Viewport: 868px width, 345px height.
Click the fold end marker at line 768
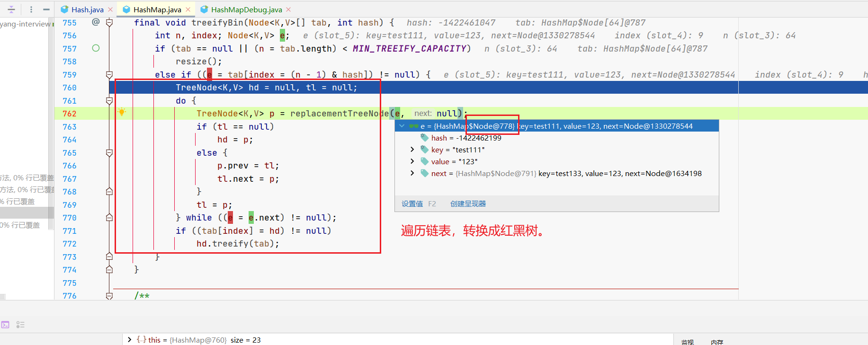click(x=109, y=192)
